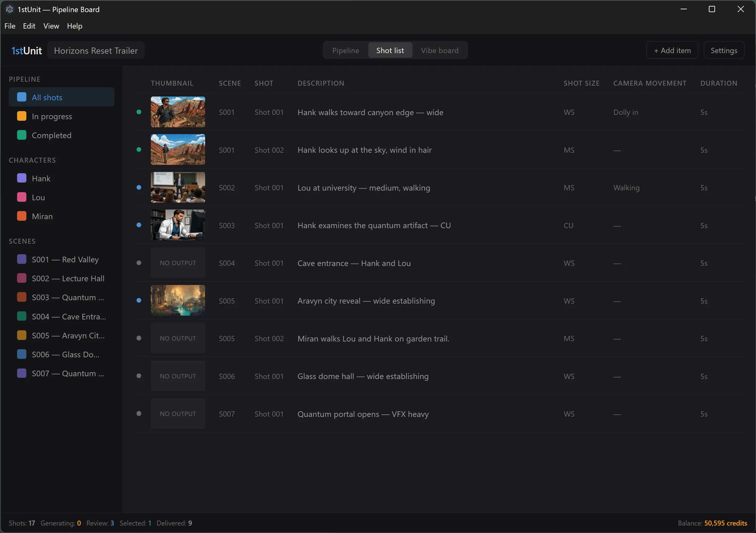Image resolution: width=756 pixels, height=533 pixels.
Task: Click the + Add item button
Action: 672,50
